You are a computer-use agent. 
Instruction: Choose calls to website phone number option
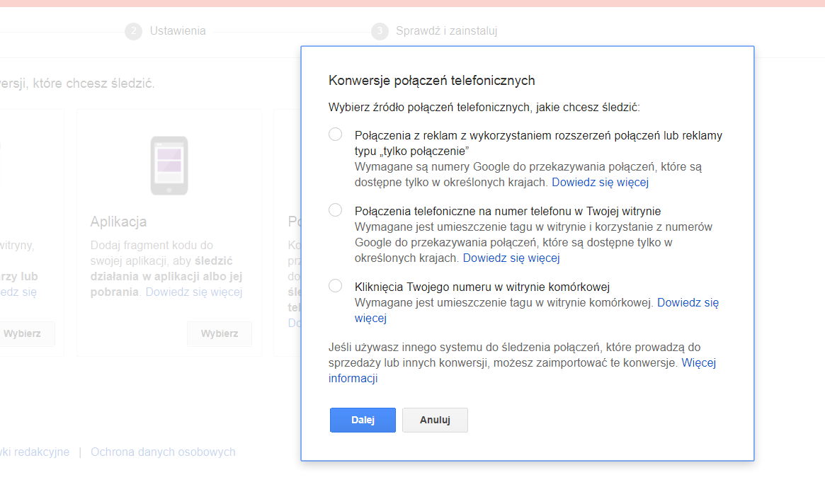(x=336, y=210)
